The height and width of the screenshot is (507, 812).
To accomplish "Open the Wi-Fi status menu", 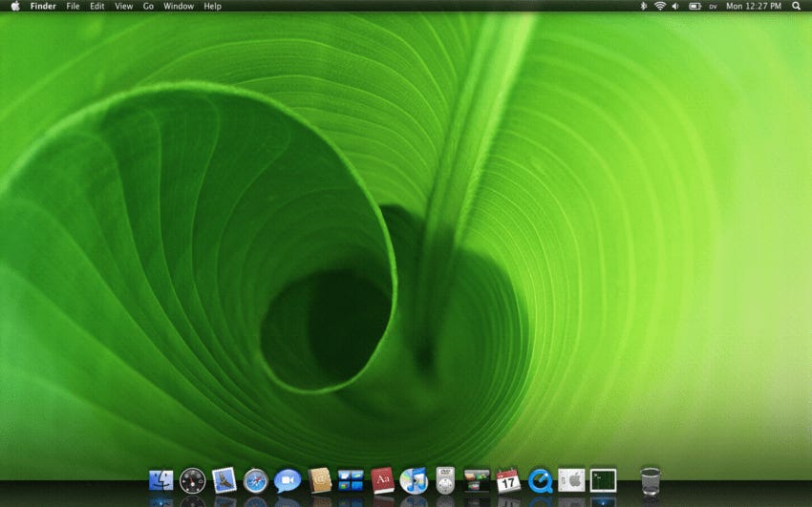I will [660, 7].
